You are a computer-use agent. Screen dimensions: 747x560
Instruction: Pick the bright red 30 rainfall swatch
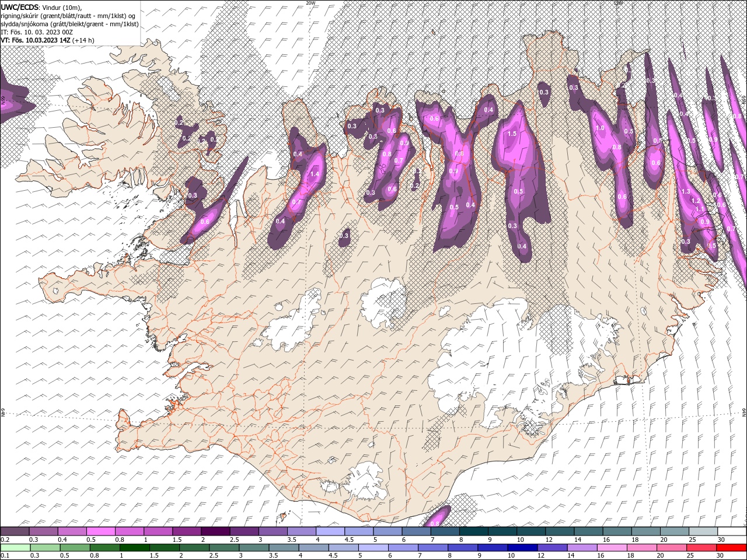(732, 548)
